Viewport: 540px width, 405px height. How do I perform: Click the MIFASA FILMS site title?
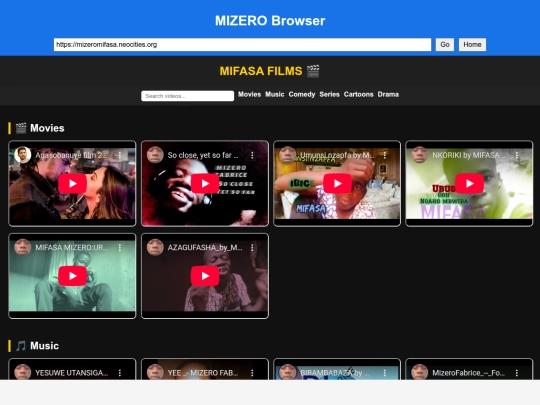tap(270, 71)
